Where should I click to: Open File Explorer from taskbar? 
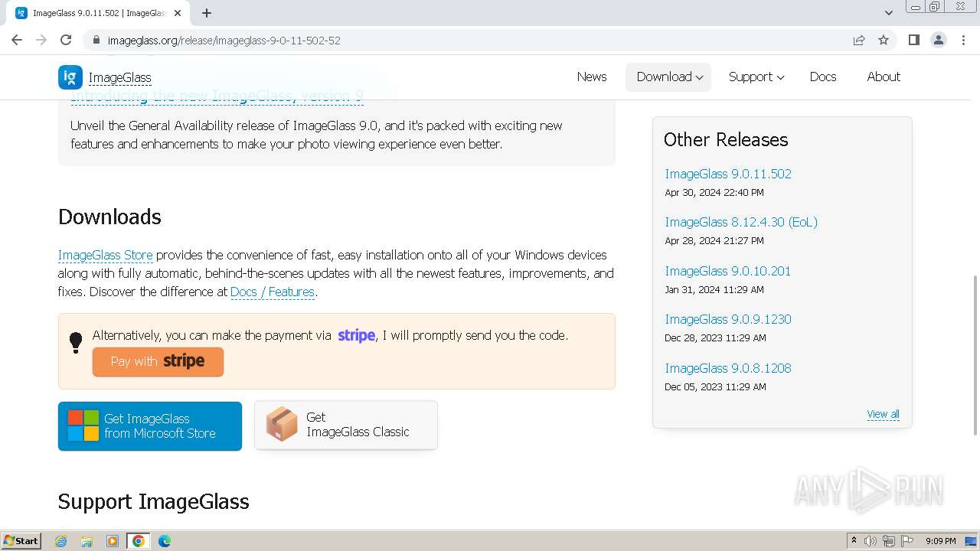(87, 541)
